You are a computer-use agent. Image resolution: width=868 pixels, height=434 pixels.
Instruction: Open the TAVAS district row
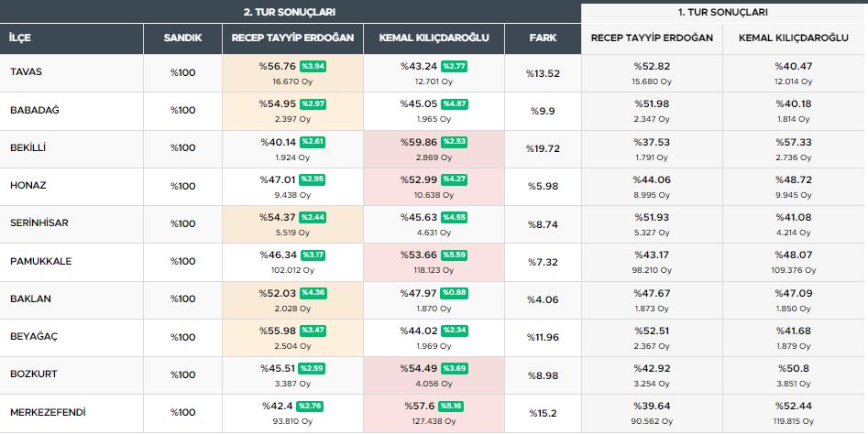432,73
